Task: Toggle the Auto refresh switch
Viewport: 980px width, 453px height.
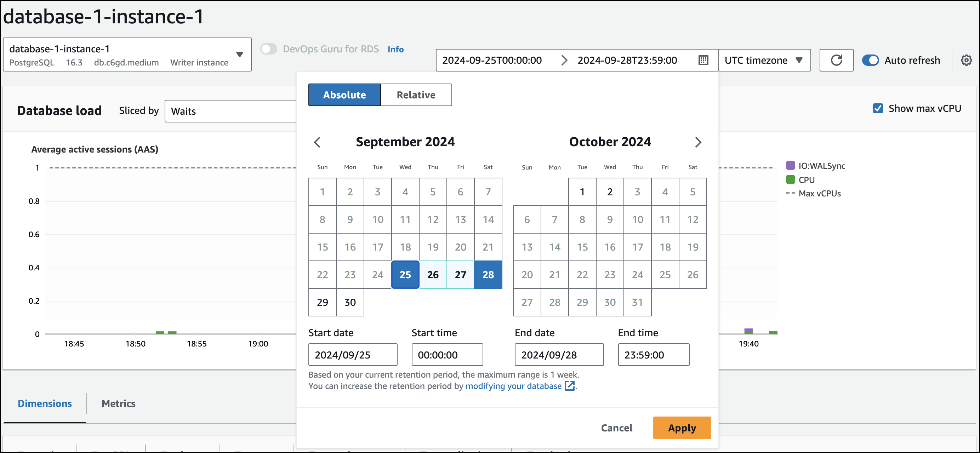Action: pyautogui.click(x=871, y=60)
